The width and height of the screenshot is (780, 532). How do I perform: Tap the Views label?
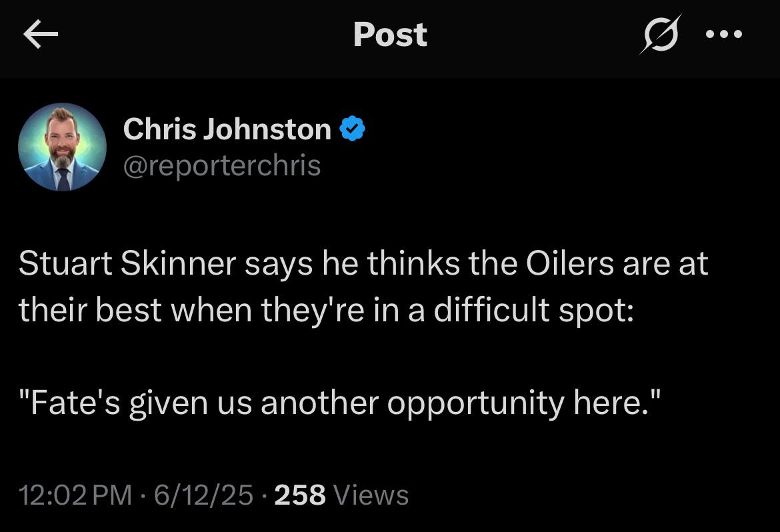[371, 495]
